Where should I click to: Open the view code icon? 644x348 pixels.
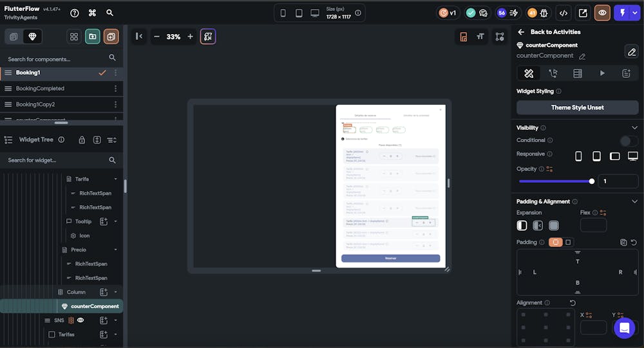click(563, 13)
